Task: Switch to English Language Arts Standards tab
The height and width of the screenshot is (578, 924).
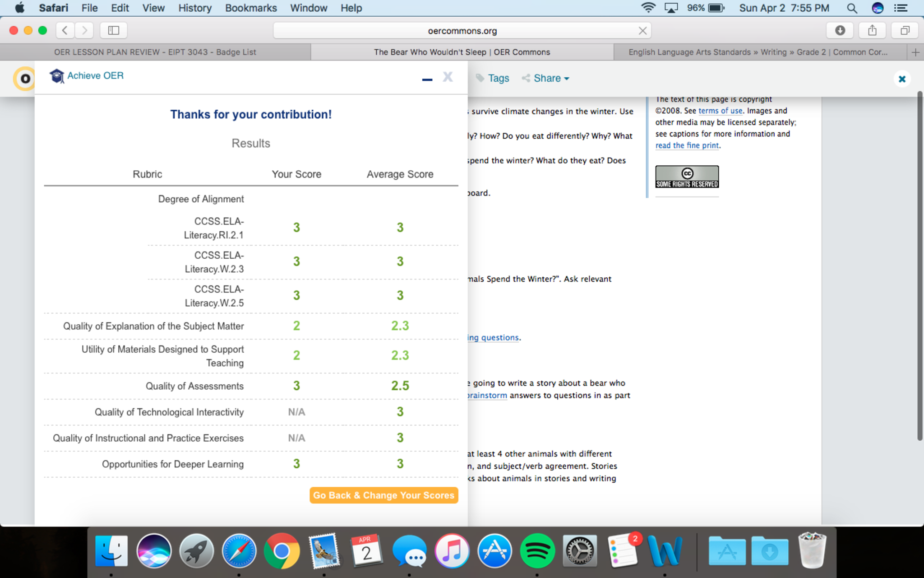Action: pyautogui.click(x=758, y=52)
